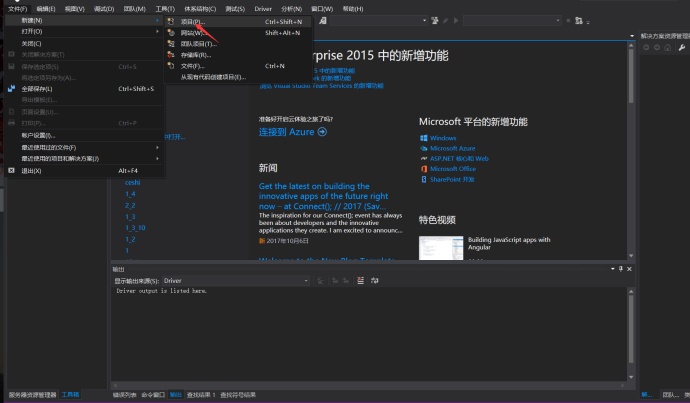The width and height of the screenshot is (690, 403).
Task: Click the Microsoft Azure platform link
Action: (452, 148)
